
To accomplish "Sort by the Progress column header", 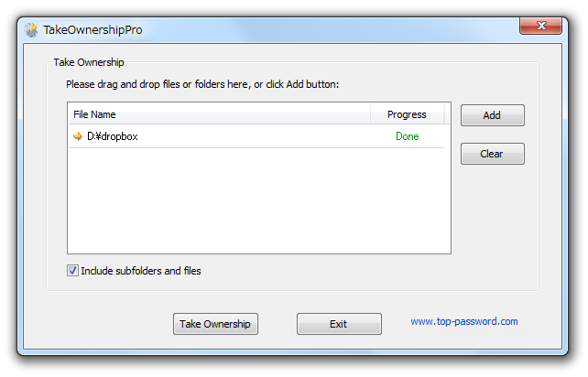I will tap(407, 114).
